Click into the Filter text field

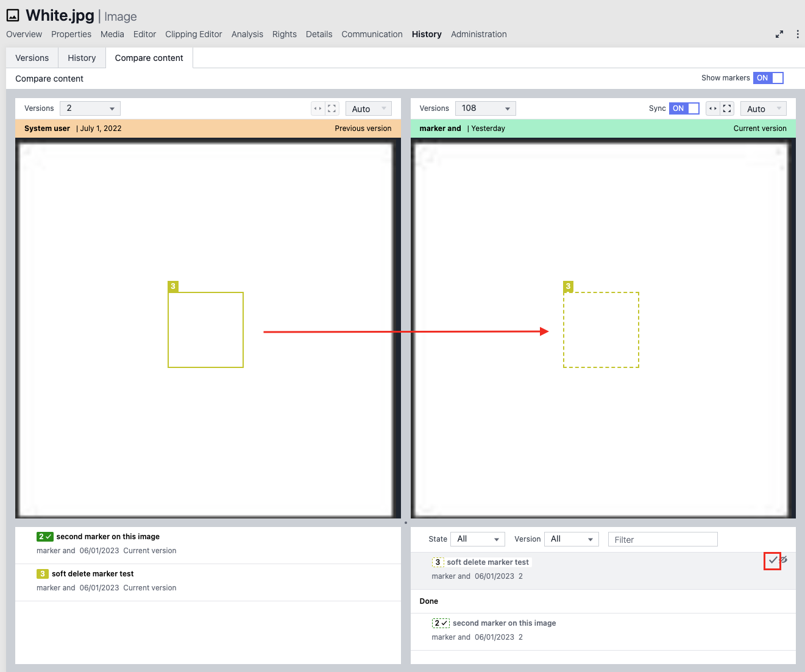click(x=662, y=539)
